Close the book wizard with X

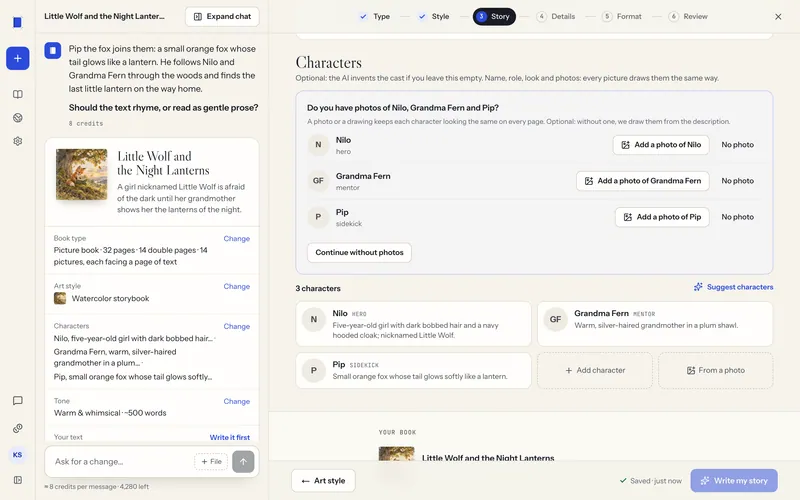pos(778,16)
